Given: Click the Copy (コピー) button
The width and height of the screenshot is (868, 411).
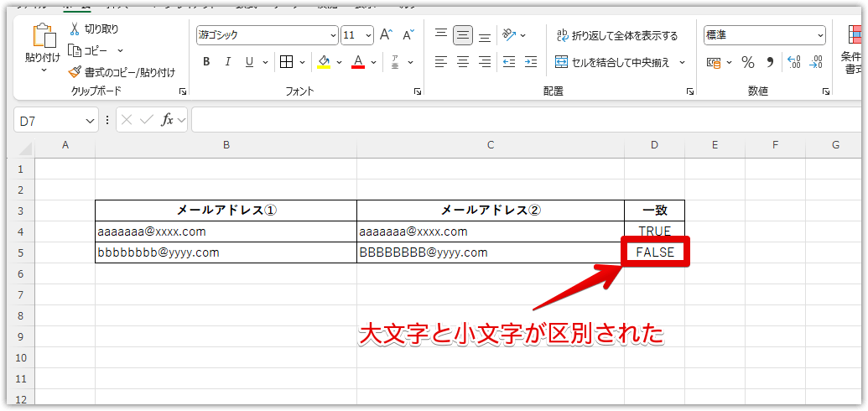Looking at the screenshot, I should coord(89,50).
